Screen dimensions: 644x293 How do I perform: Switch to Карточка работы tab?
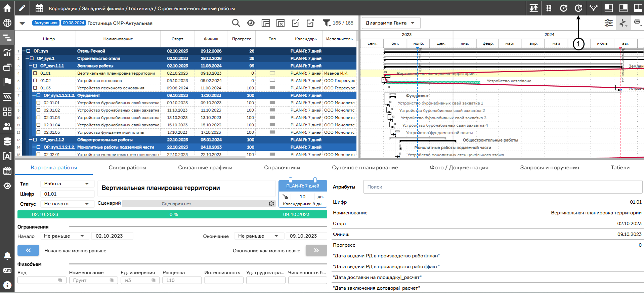(x=54, y=168)
